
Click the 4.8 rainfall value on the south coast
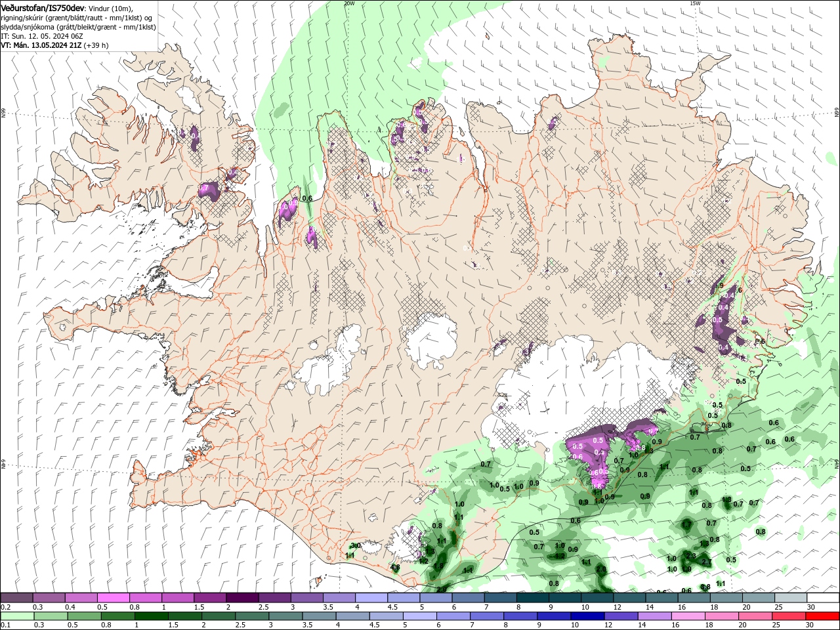tap(395, 567)
